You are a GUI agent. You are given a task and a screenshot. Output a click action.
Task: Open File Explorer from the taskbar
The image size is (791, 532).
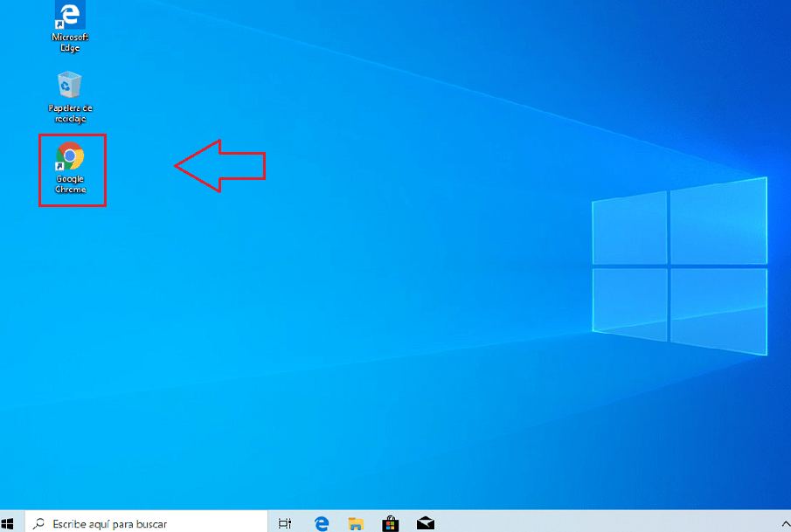click(356, 523)
